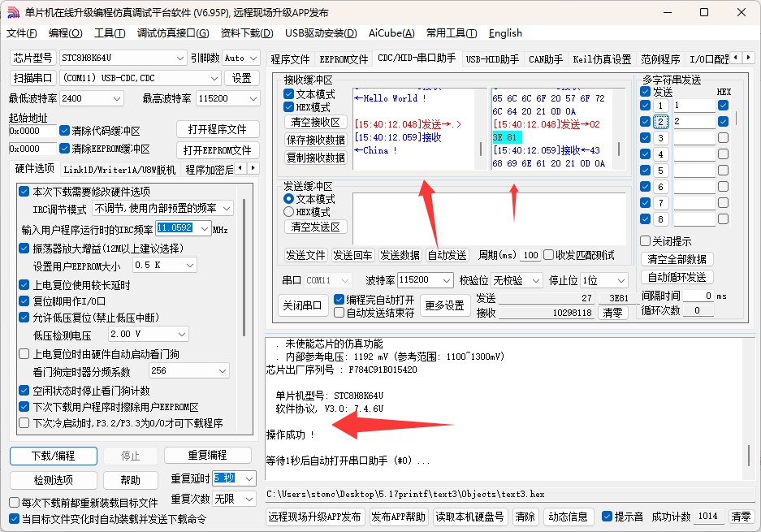Expand the IRC频率 11.0592 dropdown
The height and width of the screenshot is (532, 761).
205,228
